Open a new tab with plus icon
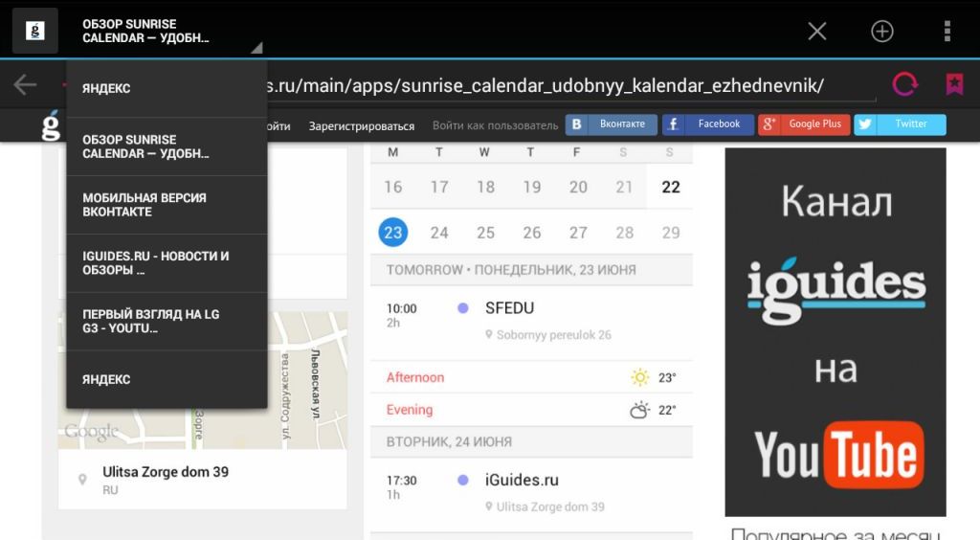 click(x=881, y=31)
